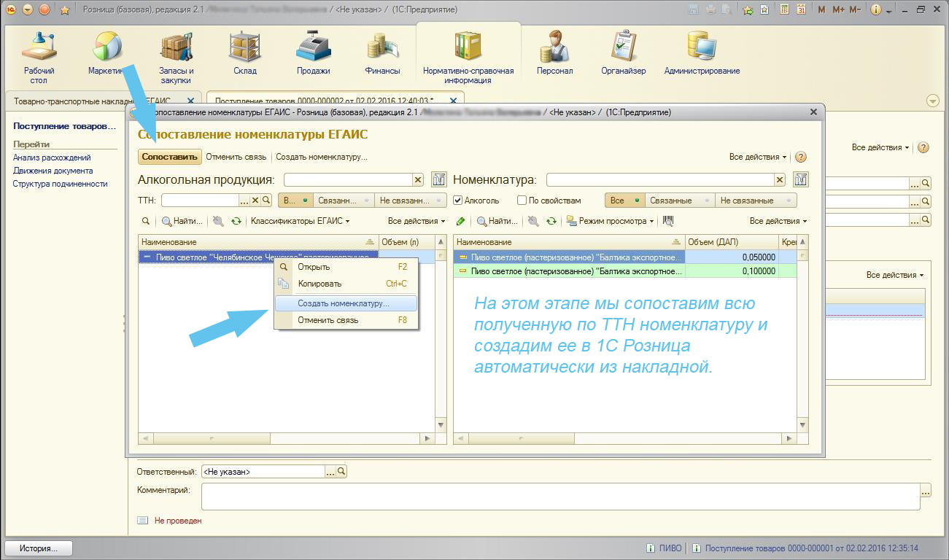Viewport: 949px width, 560px height.
Task: Click the magnifier icon beside ТТН field
Action: tap(266, 200)
